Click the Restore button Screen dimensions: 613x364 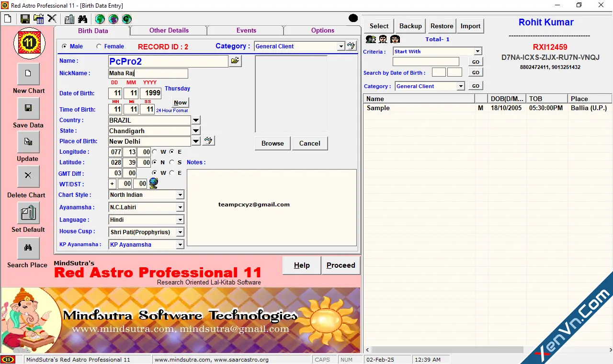[x=442, y=26]
